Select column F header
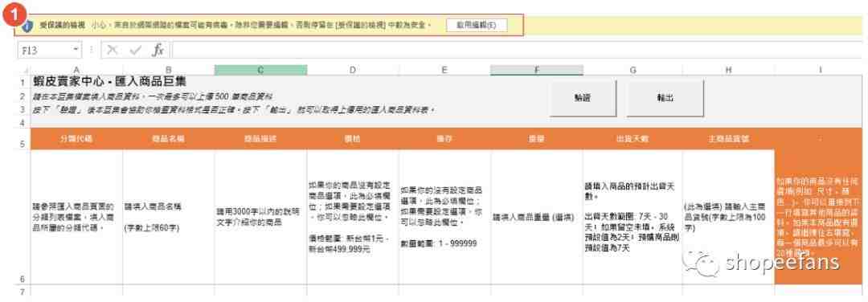 click(536, 70)
